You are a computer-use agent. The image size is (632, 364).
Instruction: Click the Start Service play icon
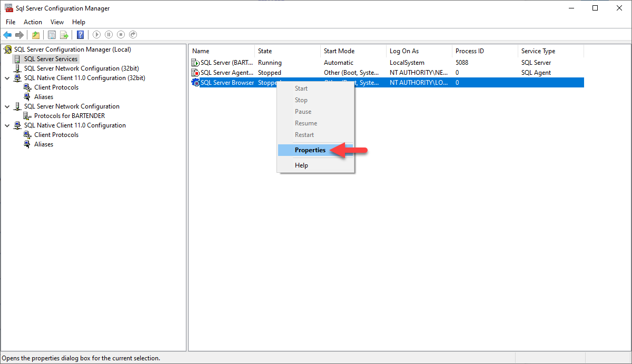pos(96,35)
